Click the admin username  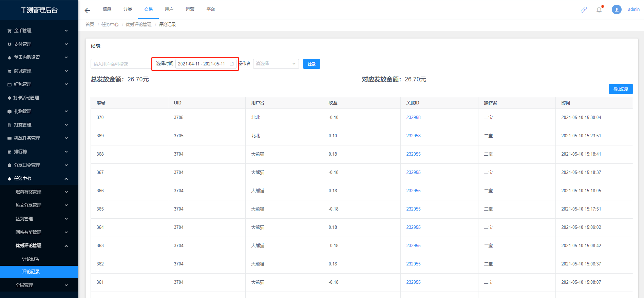(633, 9)
